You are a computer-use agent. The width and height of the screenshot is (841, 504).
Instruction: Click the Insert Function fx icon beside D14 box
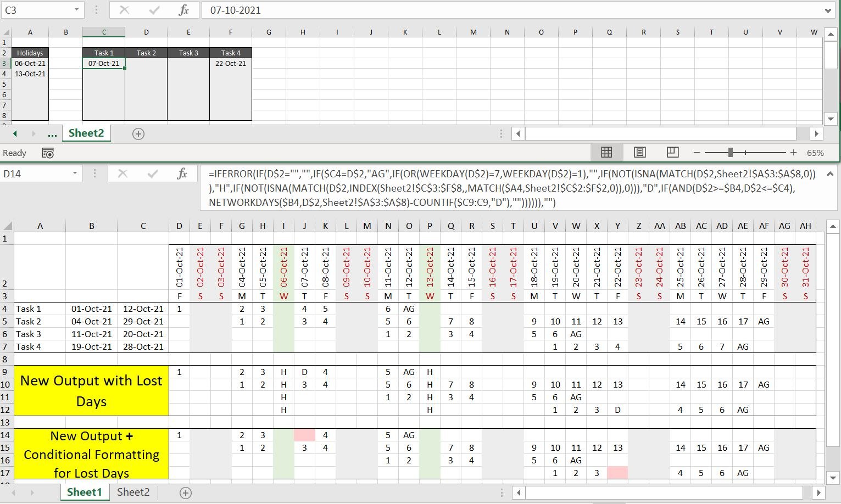[182, 173]
